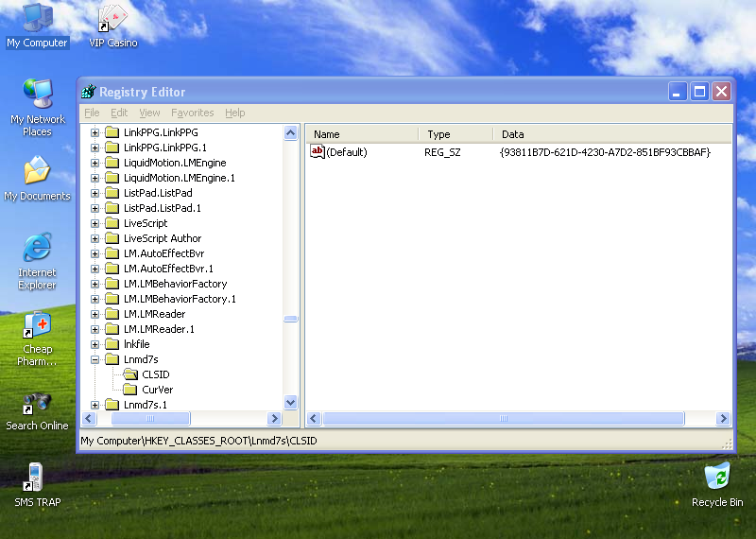Maximize the Registry Editor window

pyautogui.click(x=699, y=91)
